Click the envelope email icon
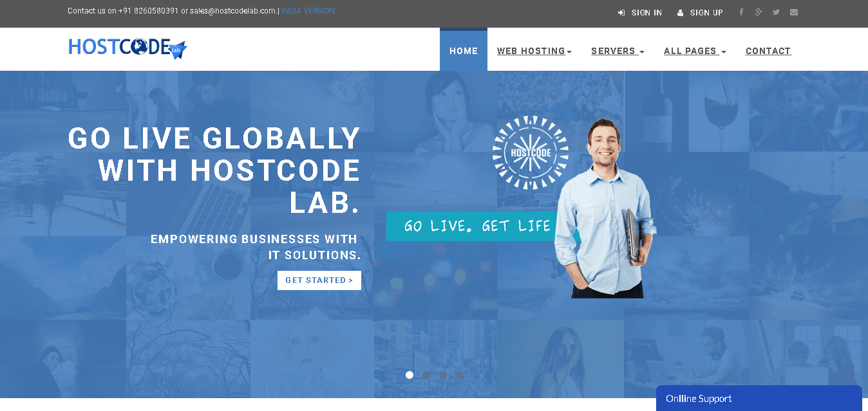868x411 pixels. pos(794,12)
